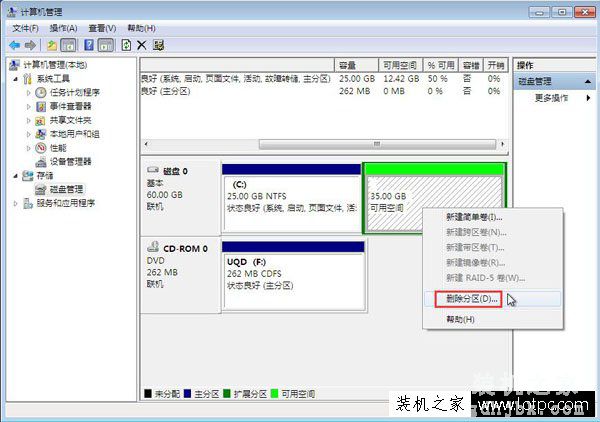Select the 任务计划程序 clock icon

[x=41, y=93]
